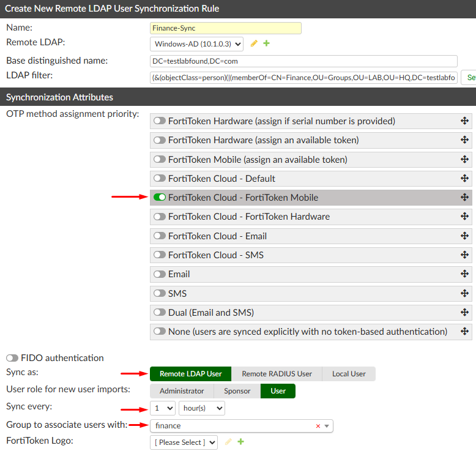
Task: Edit FortiToken Logo pencil icon
Action: 228,442
